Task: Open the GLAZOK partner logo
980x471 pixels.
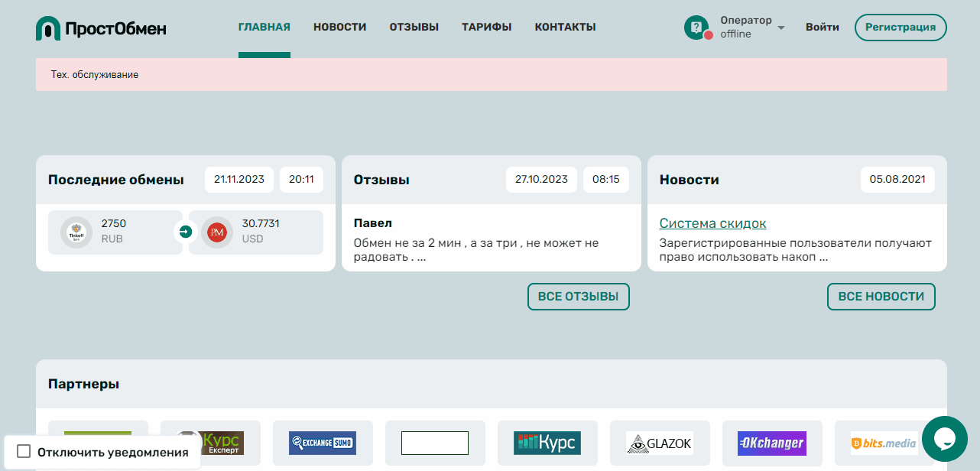Action: 660,443
